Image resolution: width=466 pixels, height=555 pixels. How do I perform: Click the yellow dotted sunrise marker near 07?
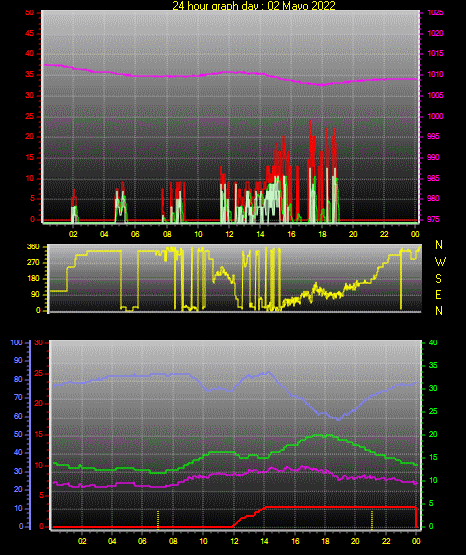pos(158,519)
